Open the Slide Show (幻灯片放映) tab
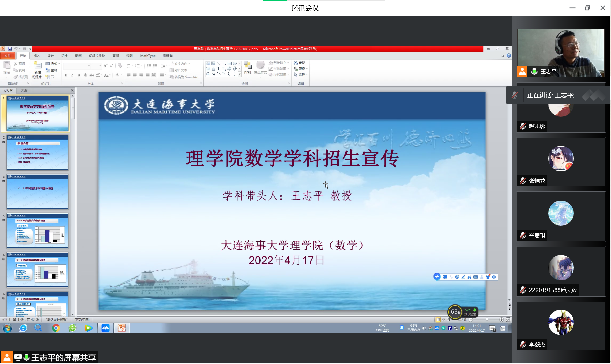The image size is (611, 364). tap(97, 56)
